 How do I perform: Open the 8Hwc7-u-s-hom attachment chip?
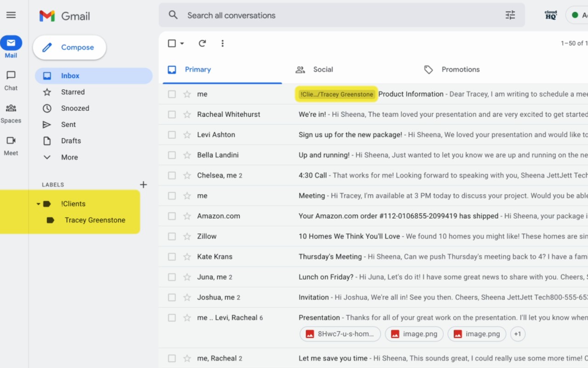pos(340,334)
